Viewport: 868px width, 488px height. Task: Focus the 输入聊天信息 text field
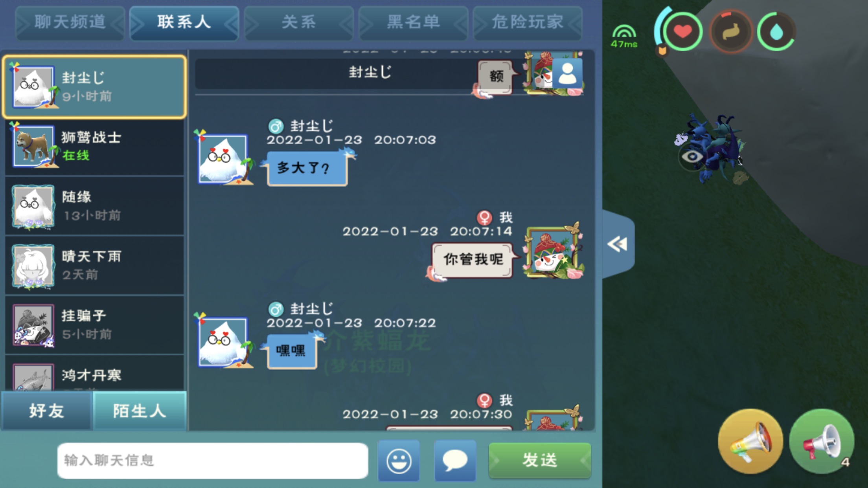coord(213,460)
